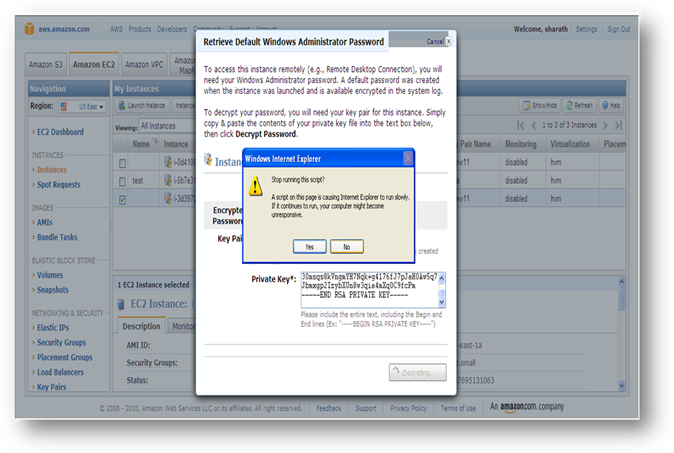Image resolution: width=674 pixels, height=453 pixels.
Task: Open the US East region dropdown
Action: (x=86, y=105)
